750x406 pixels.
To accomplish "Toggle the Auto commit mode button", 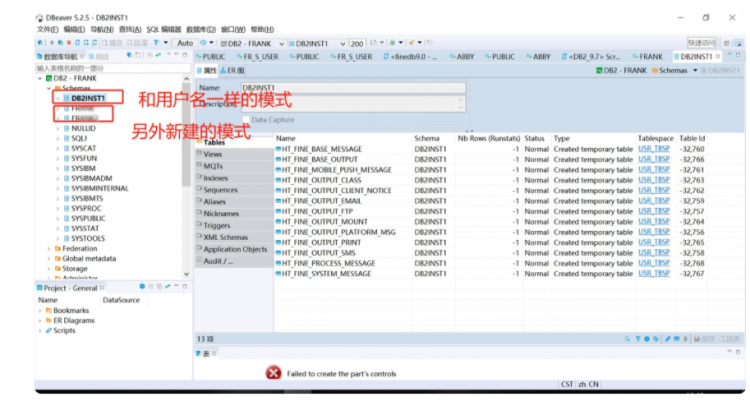I will click(x=185, y=43).
